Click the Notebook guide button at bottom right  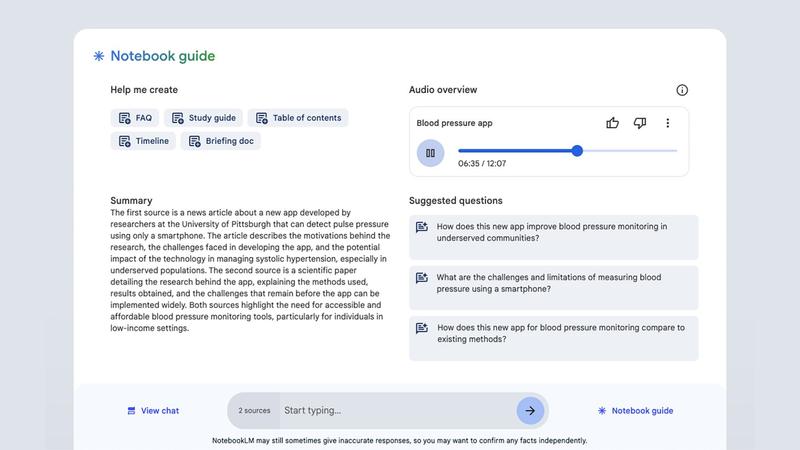click(635, 411)
